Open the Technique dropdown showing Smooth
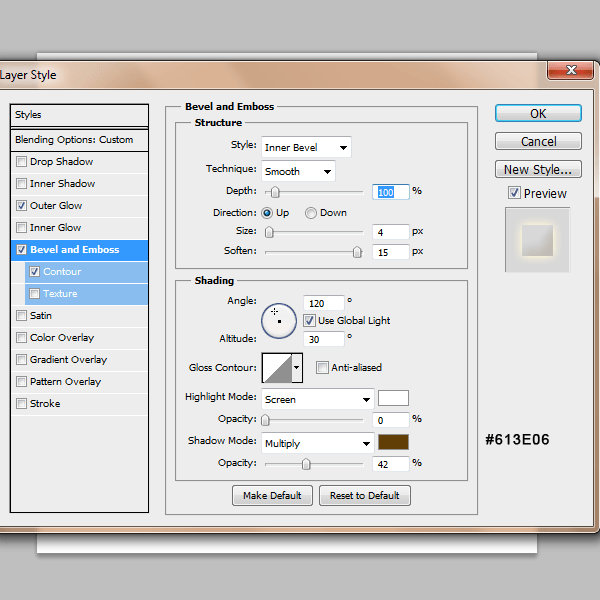 pos(298,171)
